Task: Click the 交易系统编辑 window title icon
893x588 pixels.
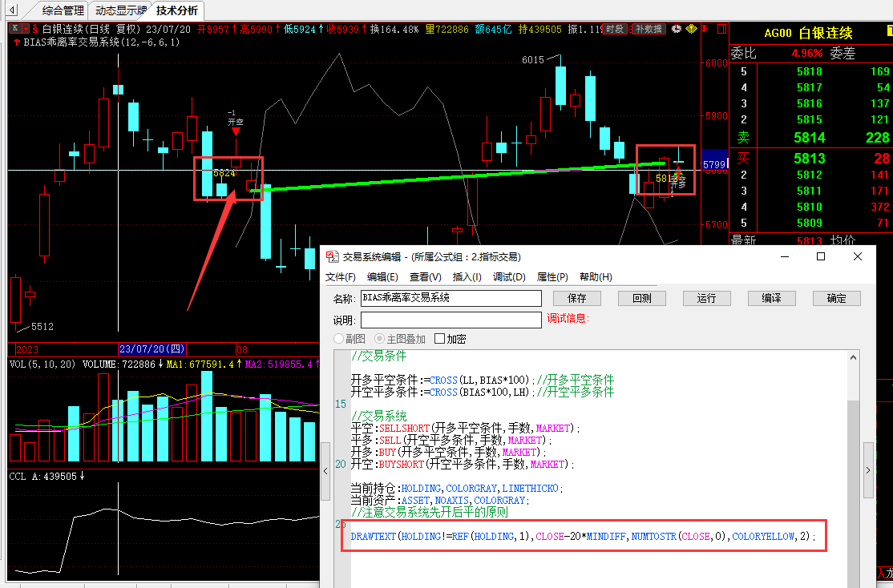Action: point(332,256)
